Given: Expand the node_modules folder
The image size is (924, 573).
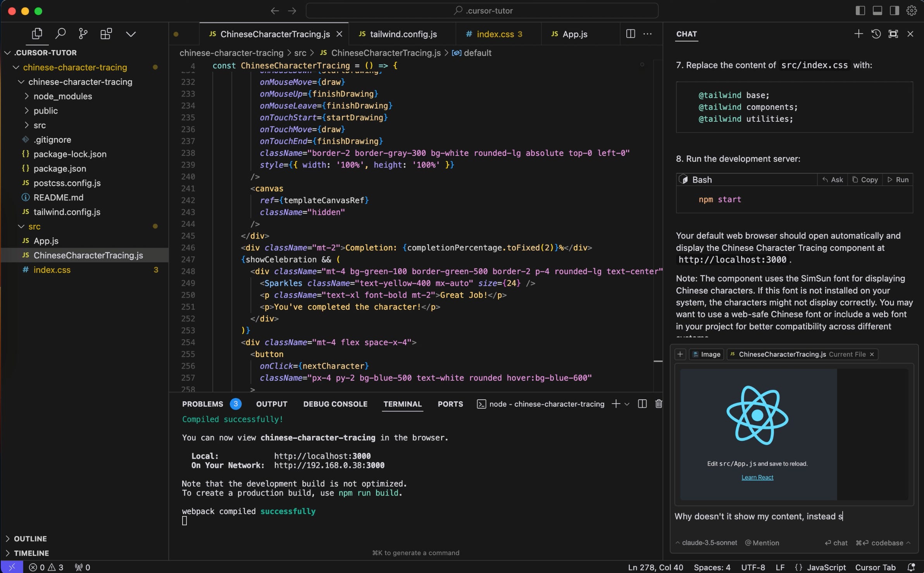Looking at the screenshot, I should (x=62, y=96).
